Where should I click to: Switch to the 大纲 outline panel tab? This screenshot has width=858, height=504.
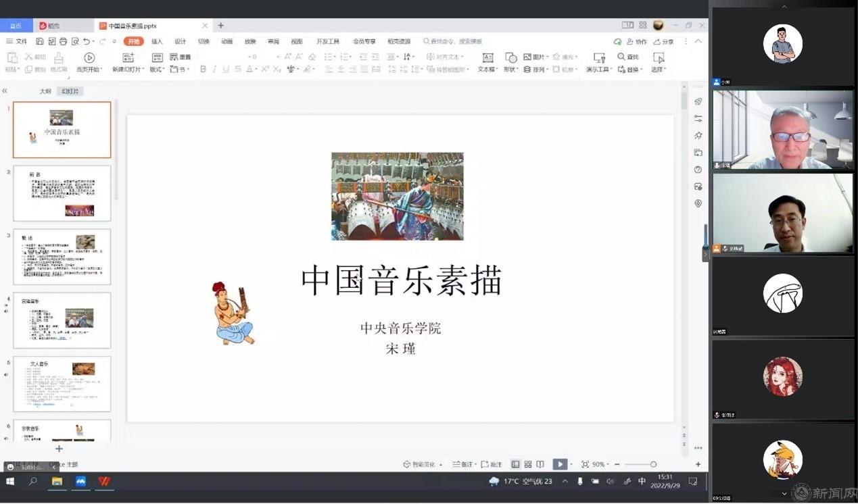point(45,91)
